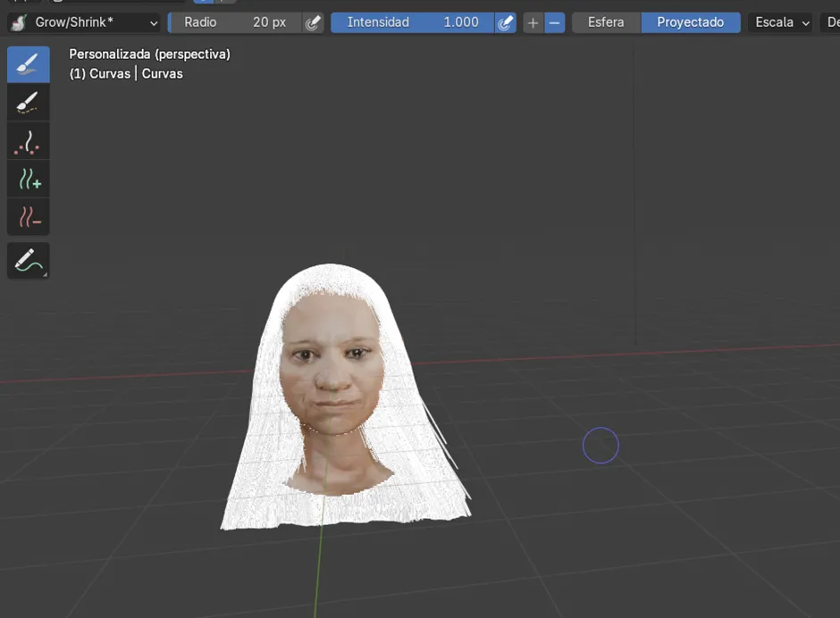Click the Intensidad strength slider
The image size is (840, 618).
point(412,22)
